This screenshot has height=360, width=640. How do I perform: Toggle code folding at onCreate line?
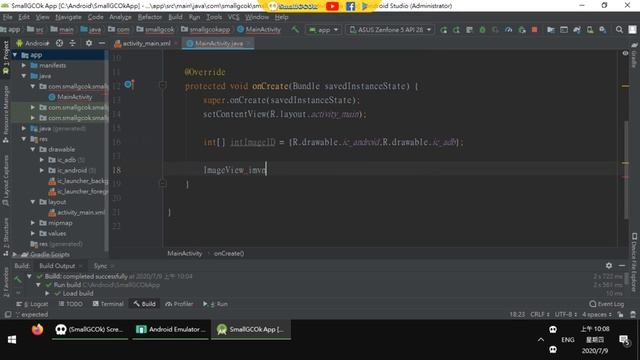(162, 85)
